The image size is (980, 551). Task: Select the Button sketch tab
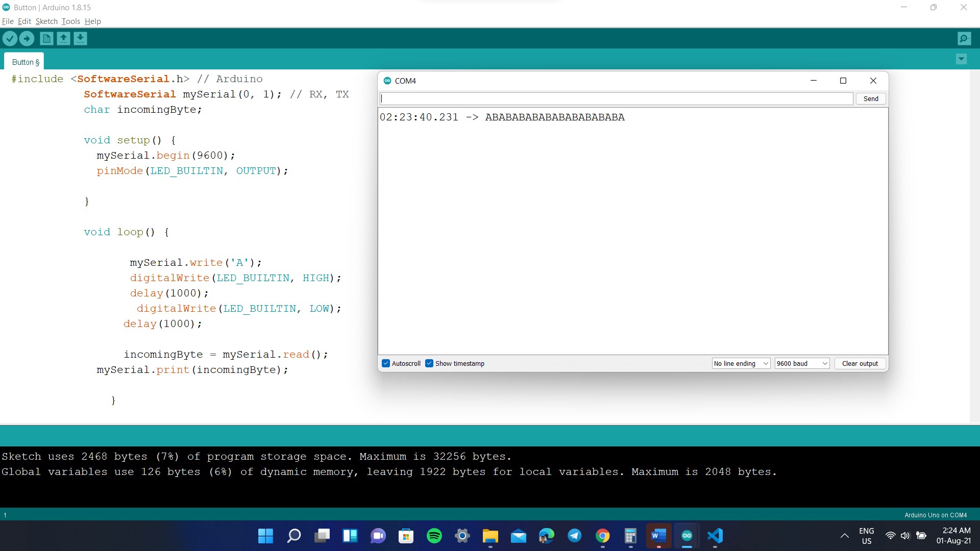coord(25,62)
